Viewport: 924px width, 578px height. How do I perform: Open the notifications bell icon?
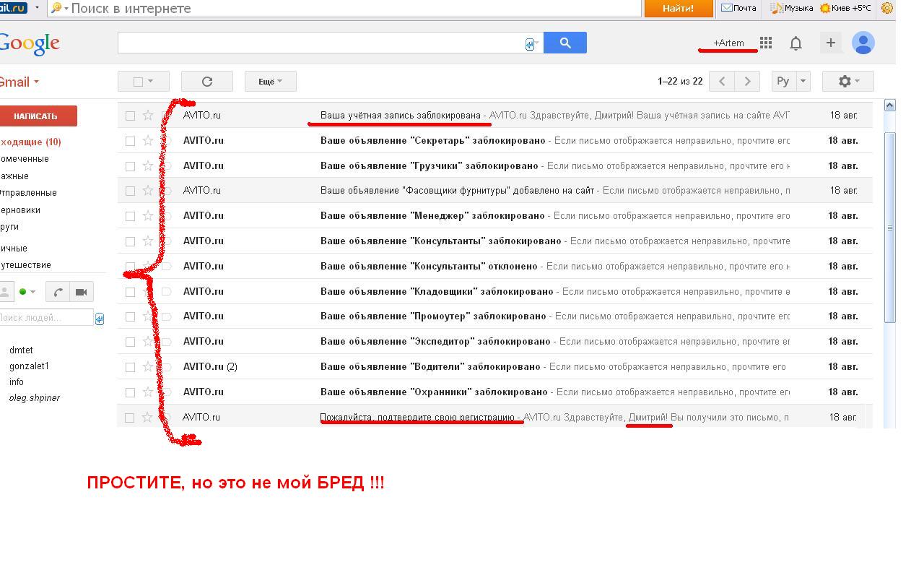(796, 43)
